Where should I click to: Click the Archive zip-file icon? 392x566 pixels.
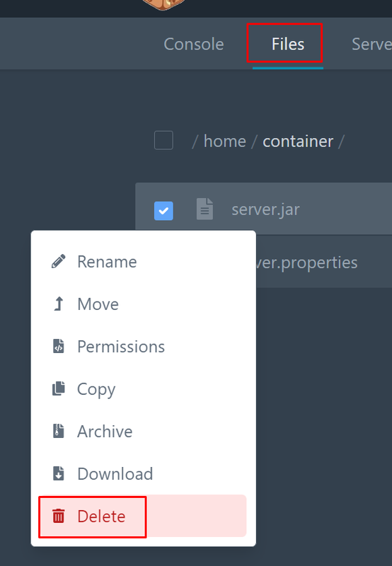(59, 431)
